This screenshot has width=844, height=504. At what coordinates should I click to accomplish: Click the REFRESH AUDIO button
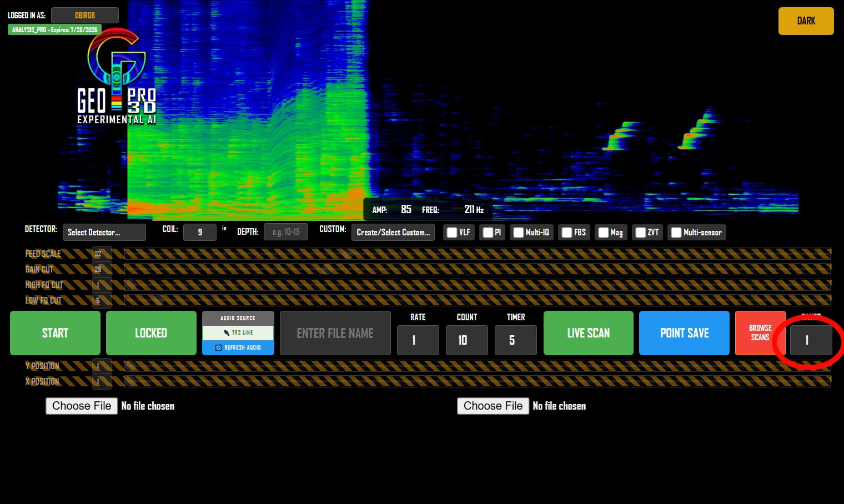[x=238, y=347]
